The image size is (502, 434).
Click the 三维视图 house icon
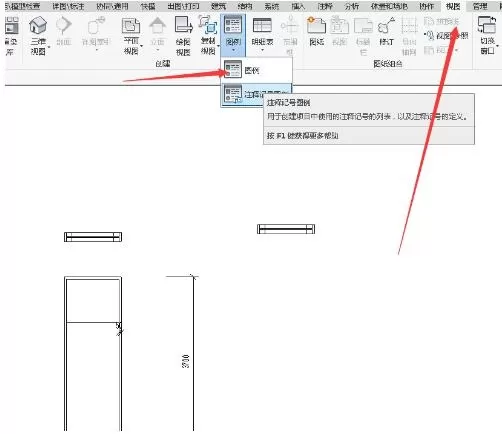click(x=38, y=25)
